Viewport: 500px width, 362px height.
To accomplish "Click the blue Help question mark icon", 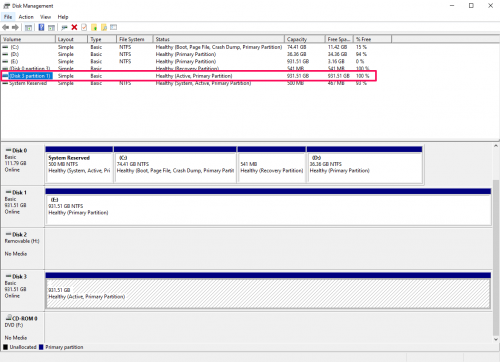I will 41,27.
